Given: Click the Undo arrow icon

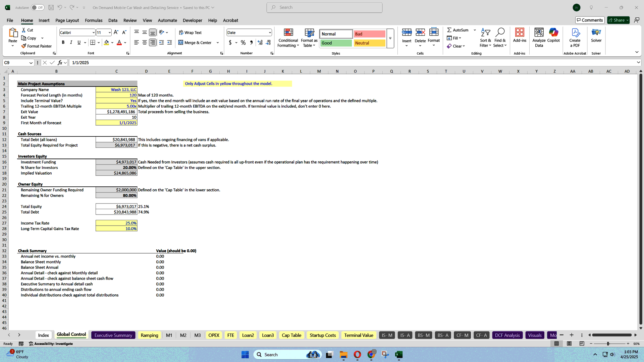Looking at the screenshot, I should 60,7.
